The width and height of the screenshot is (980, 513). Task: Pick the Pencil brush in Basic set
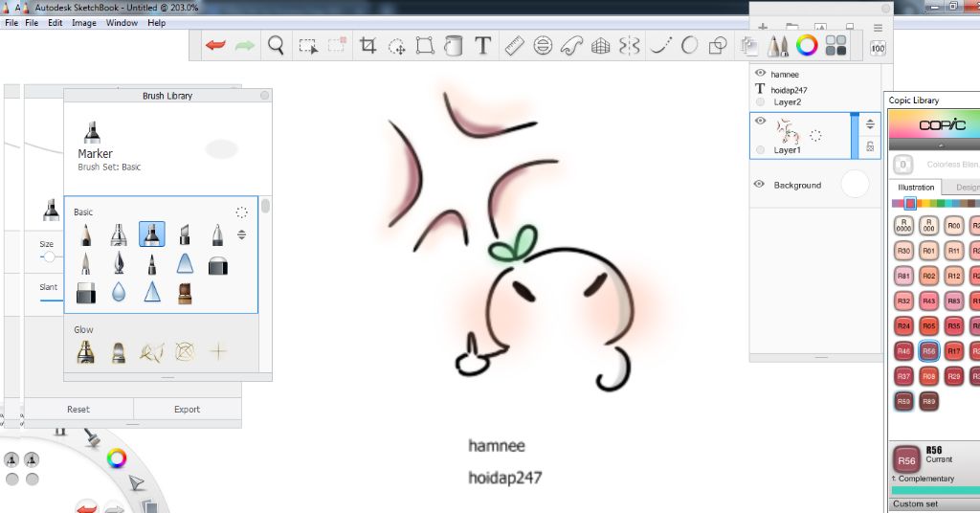[x=85, y=234]
